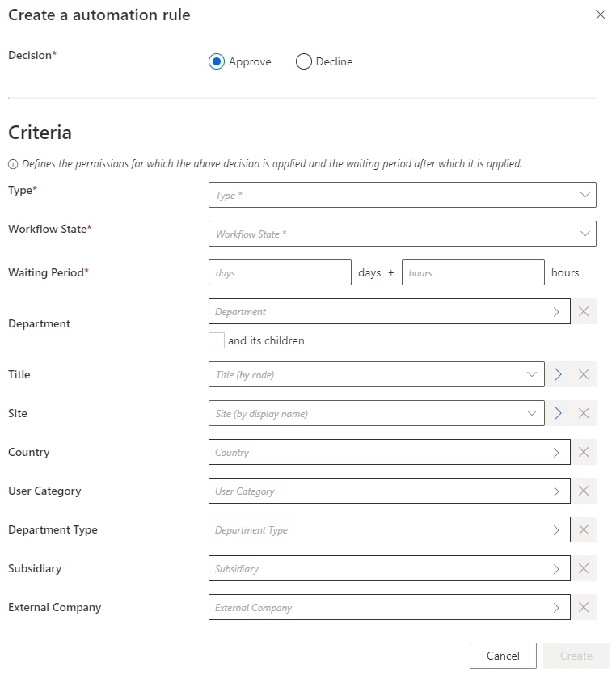Clear the Title field using its X icon
This screenshot has height=675, width=616.
click(584, 374)
